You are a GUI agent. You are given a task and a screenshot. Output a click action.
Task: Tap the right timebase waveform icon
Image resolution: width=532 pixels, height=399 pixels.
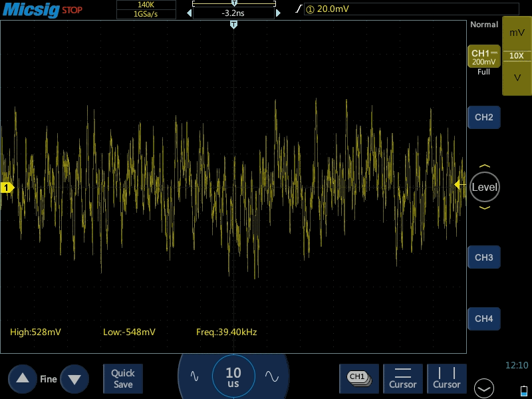[x=271, y=376]
